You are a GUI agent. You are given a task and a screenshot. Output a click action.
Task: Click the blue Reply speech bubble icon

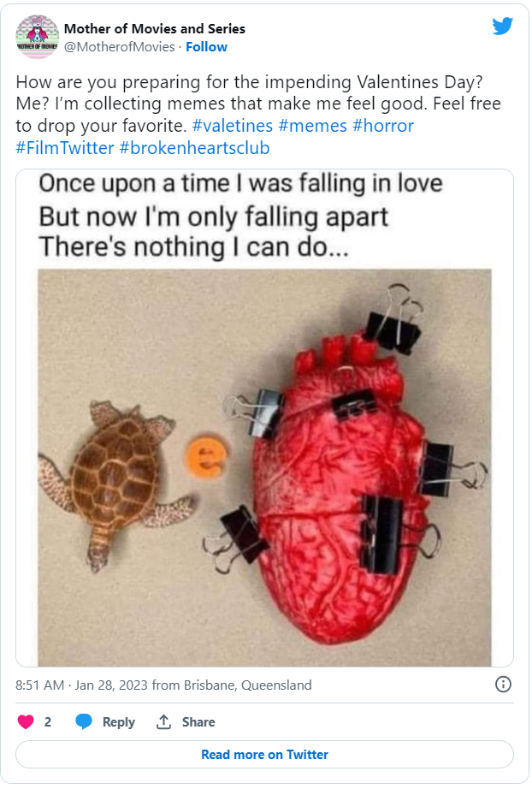pos(83,721)
